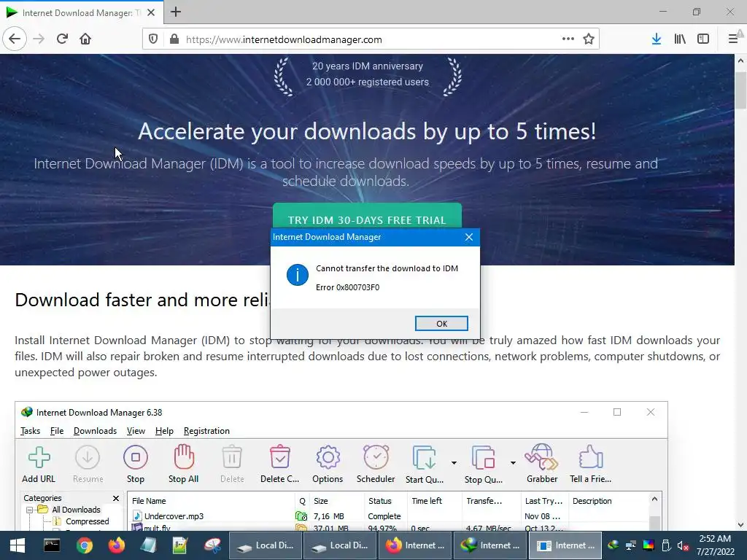Open the Windows Start menu
Screen dimensions: 747x560
pyautogui.click(x=18, y=545)
